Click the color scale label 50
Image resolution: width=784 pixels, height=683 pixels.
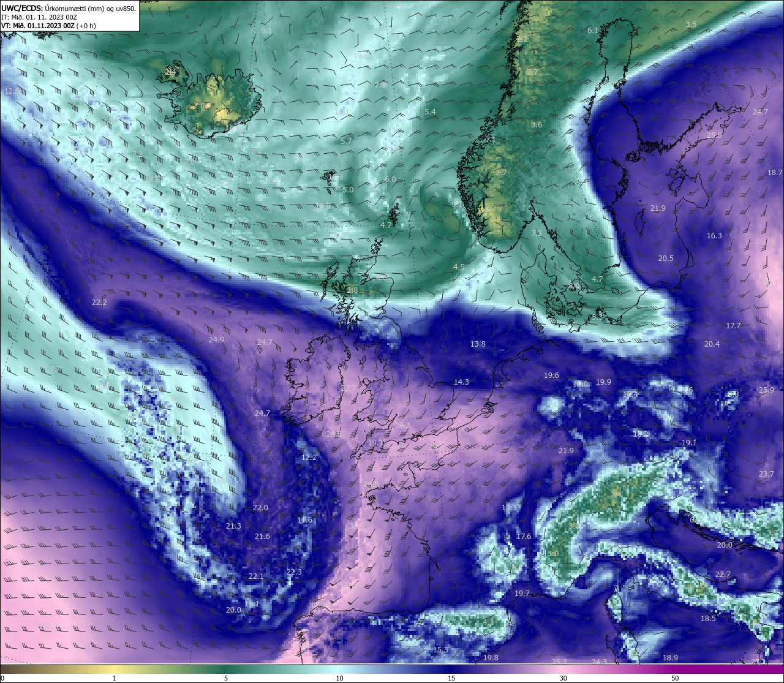(675, 678)
